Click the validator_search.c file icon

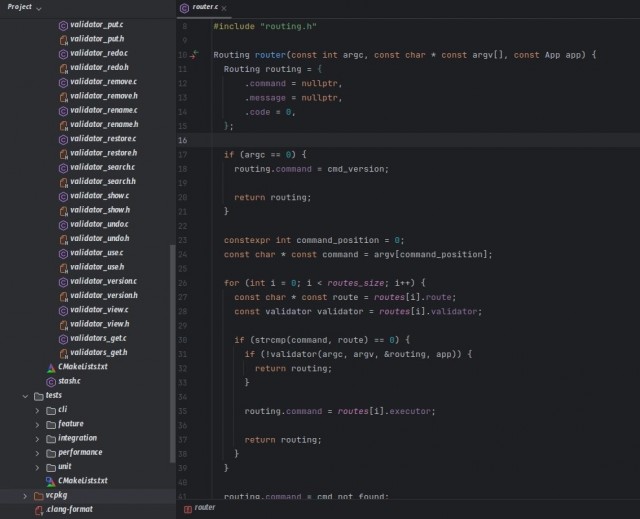click(x=63, y=168)
